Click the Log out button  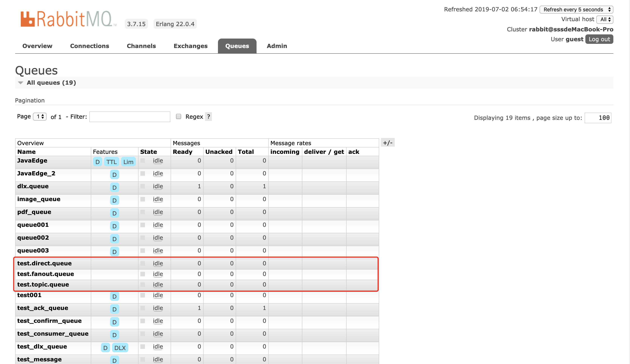pyautogui.click(x=599, y=39)
